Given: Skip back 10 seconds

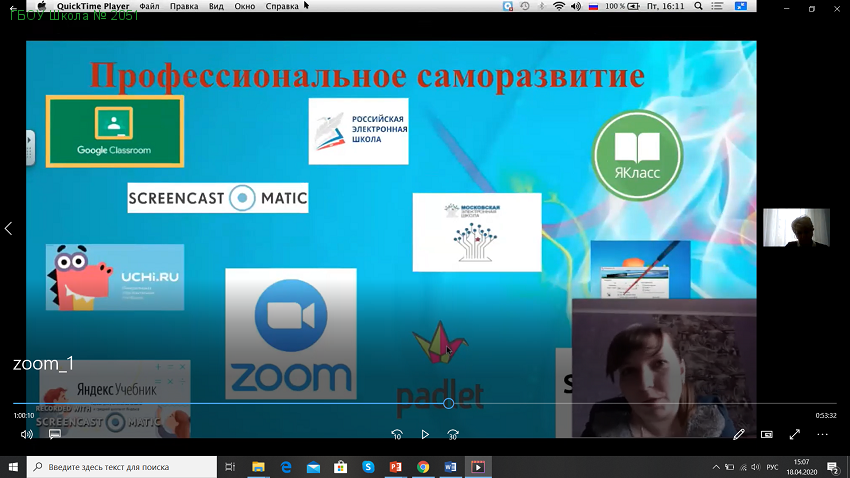Looking at the screenshot, I should (x=397, y=435).
